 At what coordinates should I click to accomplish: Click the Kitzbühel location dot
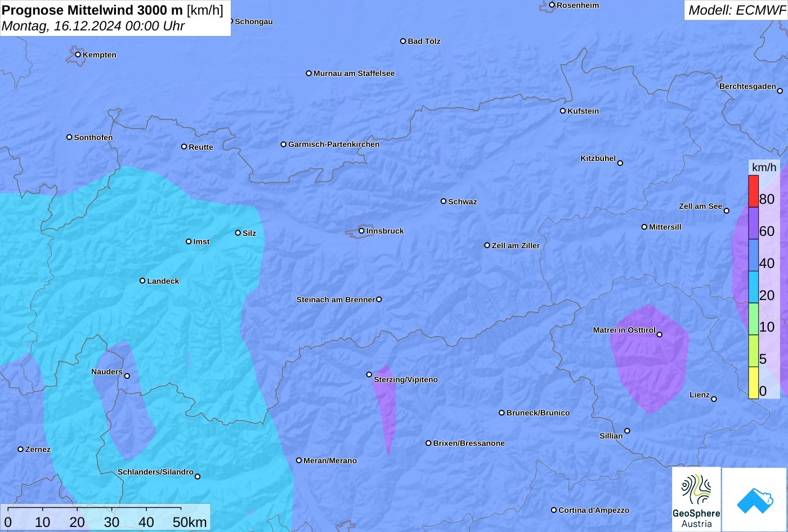point(620,163)
